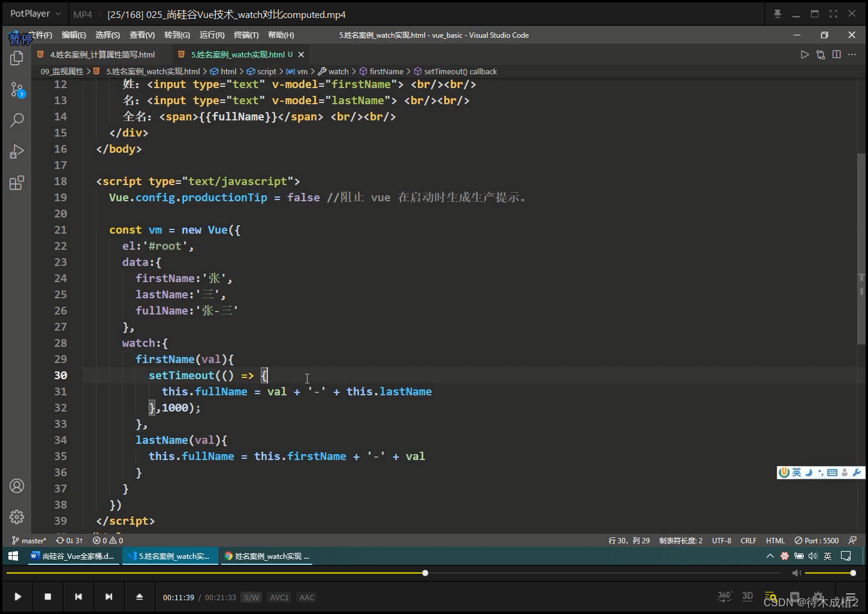Click Live Server Port : 5500 status item
Image resolution: width=868 pixels, height=614 pixels.
coord(816,540)
